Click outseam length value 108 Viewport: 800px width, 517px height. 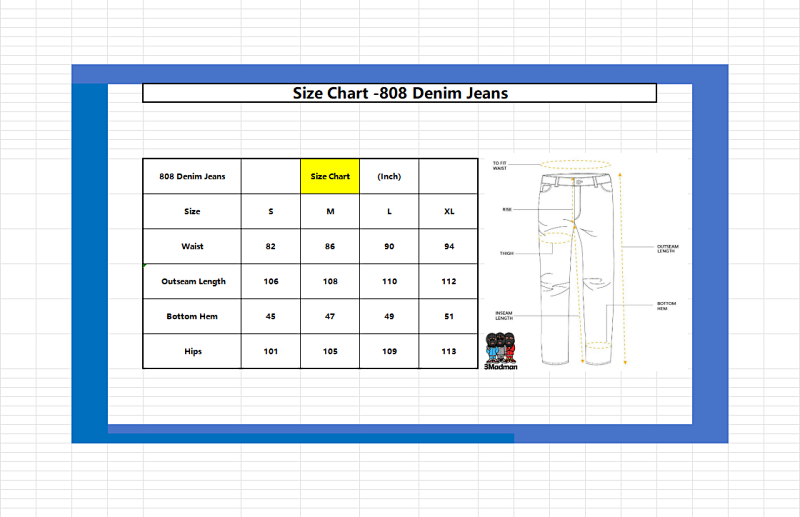tap(330, 281)
